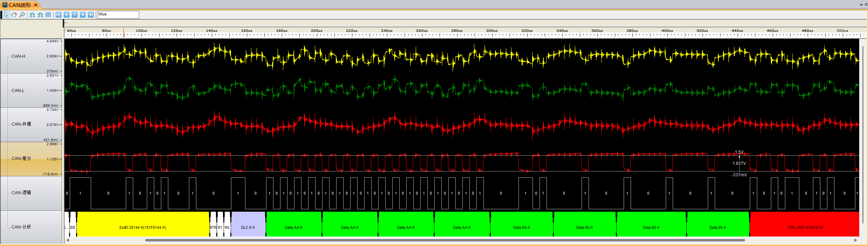Click the red CRC:1651 H segment

click(805, 224)
